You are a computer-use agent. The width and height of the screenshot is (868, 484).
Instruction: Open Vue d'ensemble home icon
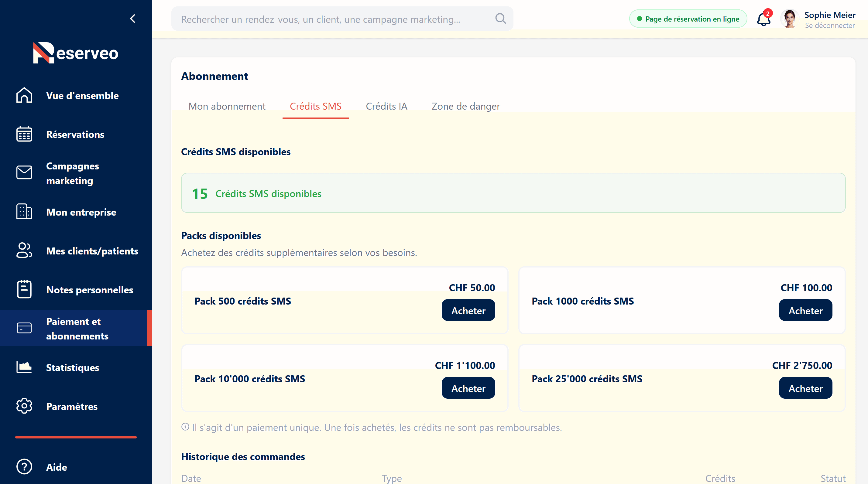(x=24, y=95)
